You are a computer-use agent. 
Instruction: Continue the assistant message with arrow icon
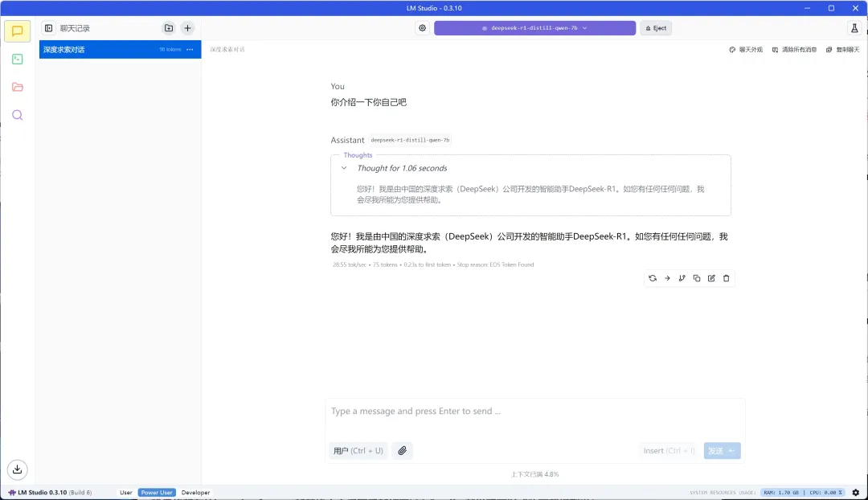click(x=667, y=278)
